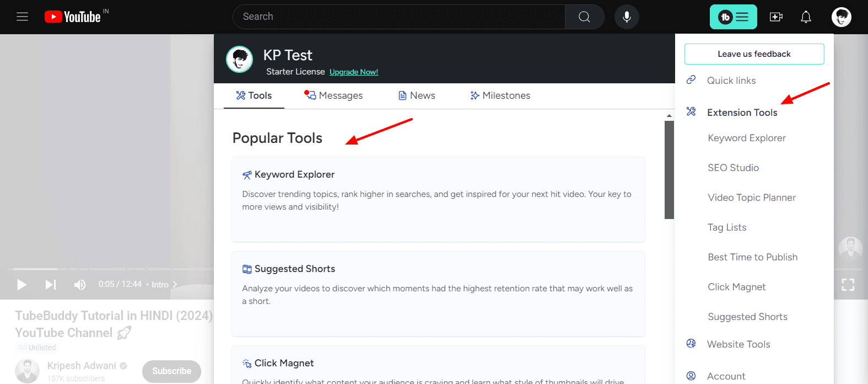868x384 pixels.
Task: Open the account avatar menu
Action: [x=841, y=17]
